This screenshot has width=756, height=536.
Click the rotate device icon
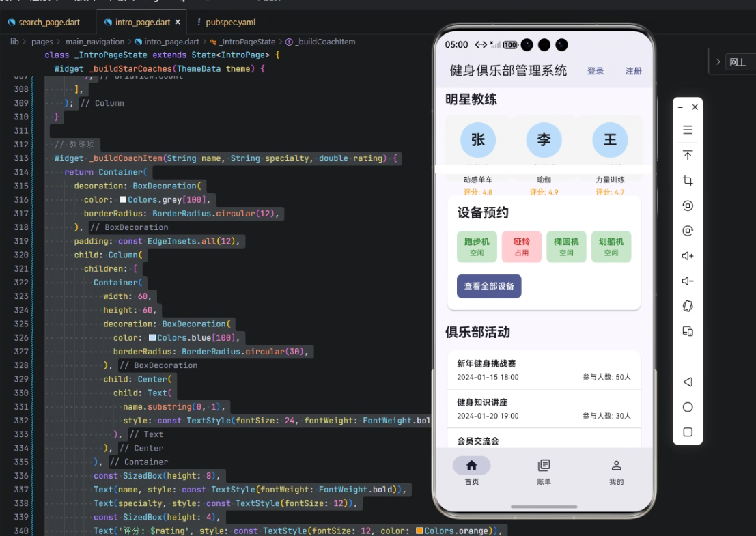click(x=688, y=306)
